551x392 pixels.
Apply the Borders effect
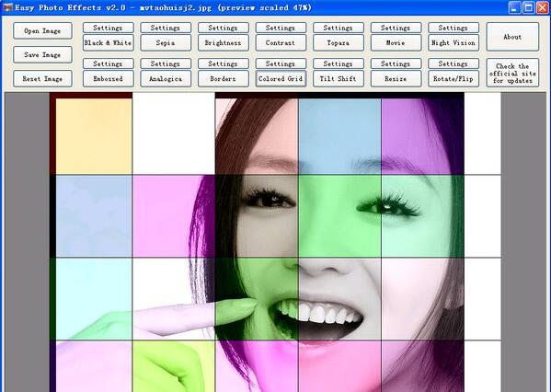tap(224, 79)
